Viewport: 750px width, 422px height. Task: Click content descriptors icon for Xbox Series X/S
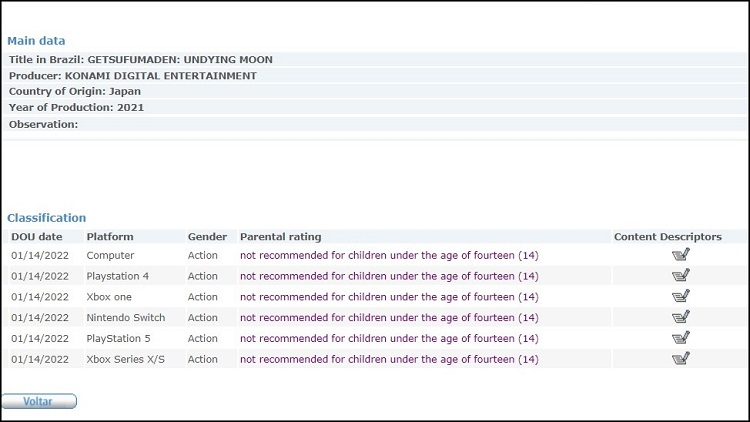[x=681, y=359]
